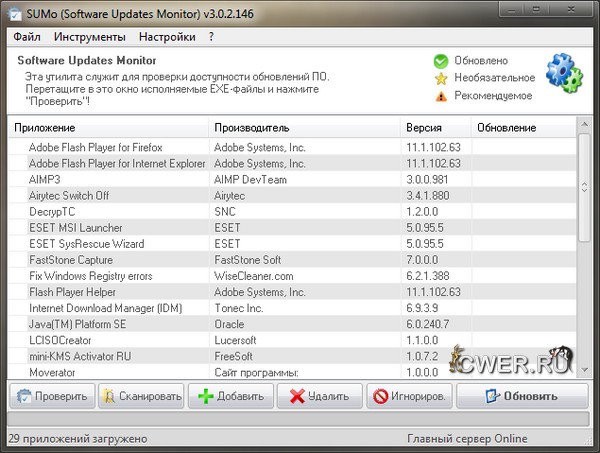The width and height of the screenshot is (600, 453).
Task: Click the scrollbar down arrow
Action: coord(584,370)
